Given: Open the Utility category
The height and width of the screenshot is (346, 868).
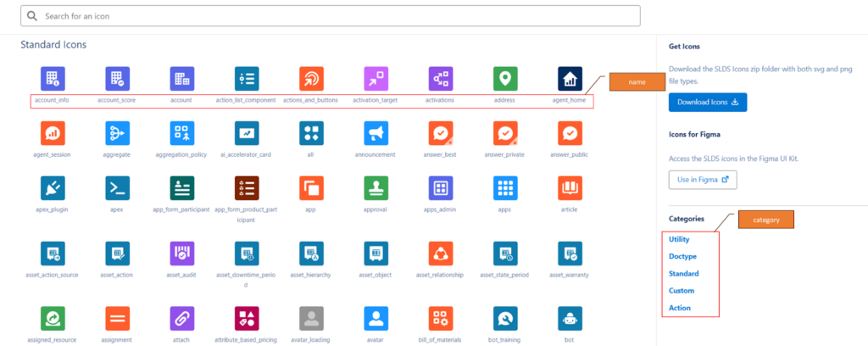Looking at the screenshot, I should tap(679, 239).
